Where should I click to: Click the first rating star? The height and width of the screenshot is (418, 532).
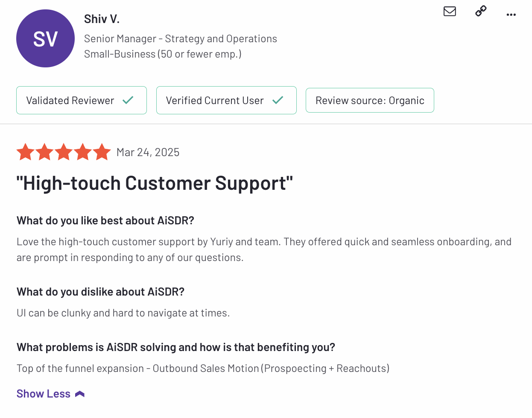[26, 152]
